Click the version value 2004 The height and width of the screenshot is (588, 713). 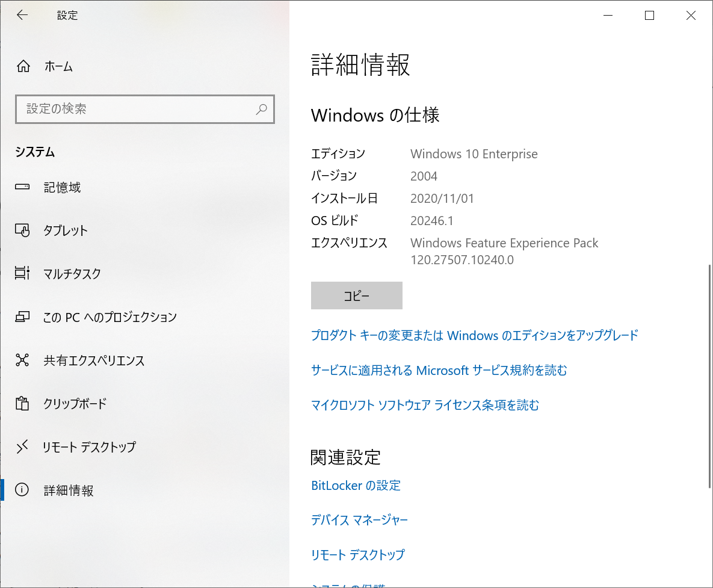click(x=424, y=176)
